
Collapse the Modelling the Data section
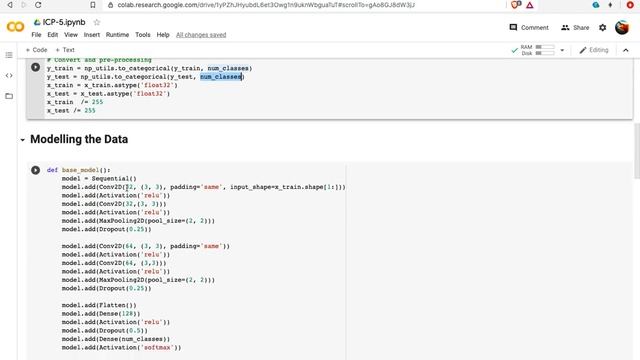click(x=22, y=140)
